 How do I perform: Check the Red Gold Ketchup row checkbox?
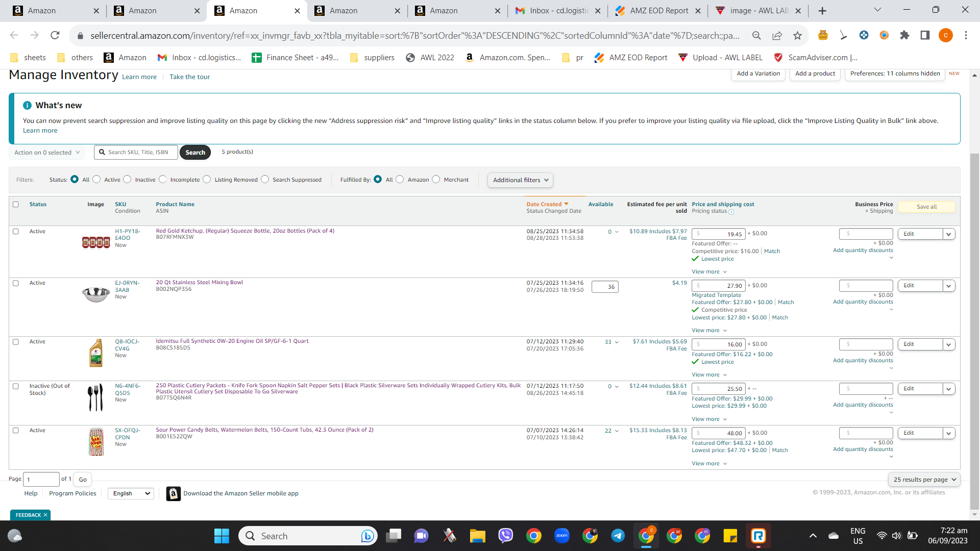[x=16, y=232]
